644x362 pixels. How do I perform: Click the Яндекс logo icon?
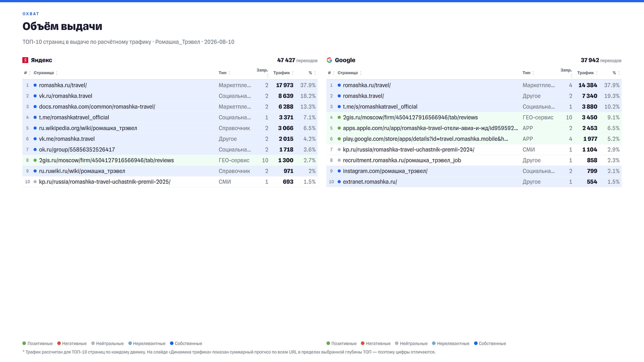25,60
